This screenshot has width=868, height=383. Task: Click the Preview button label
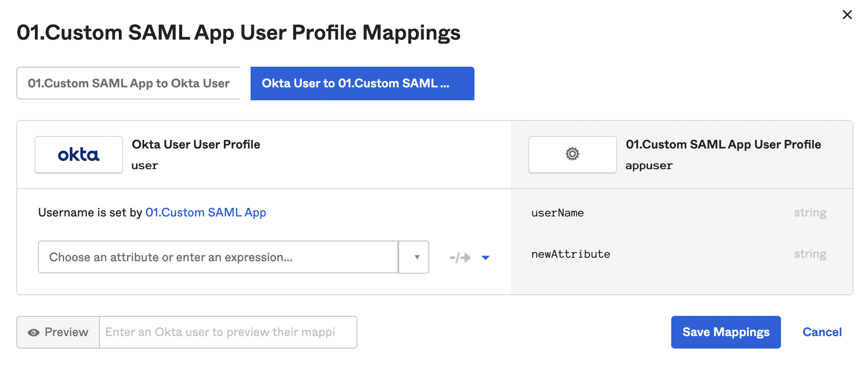point(66,332)
